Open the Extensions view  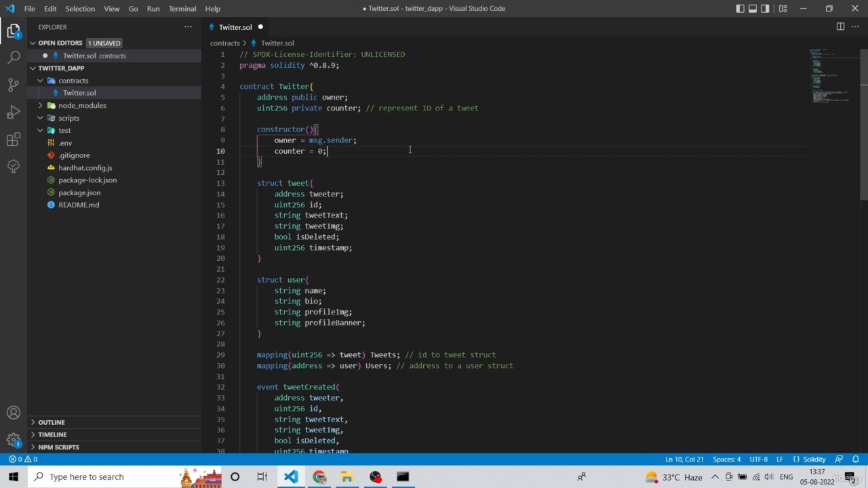click(14, 139)
